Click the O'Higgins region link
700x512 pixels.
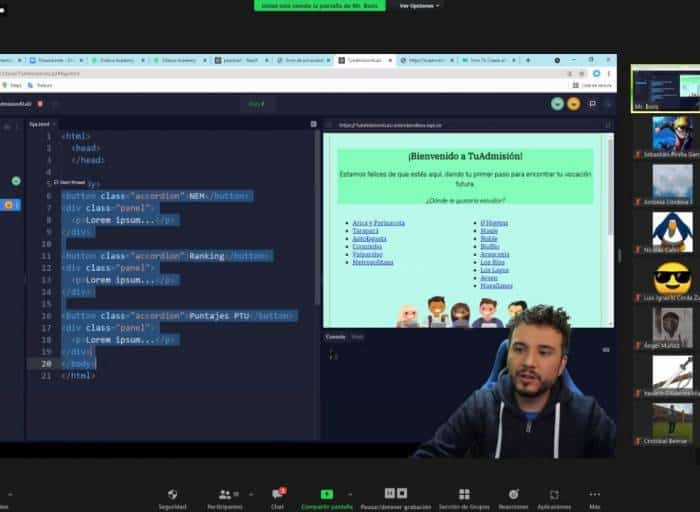494,223
